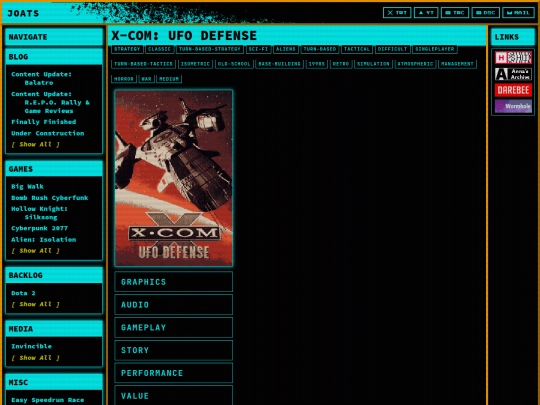Filter by the ALIENS tag
This screenshot has height=405, width=540.
[286, 49]
